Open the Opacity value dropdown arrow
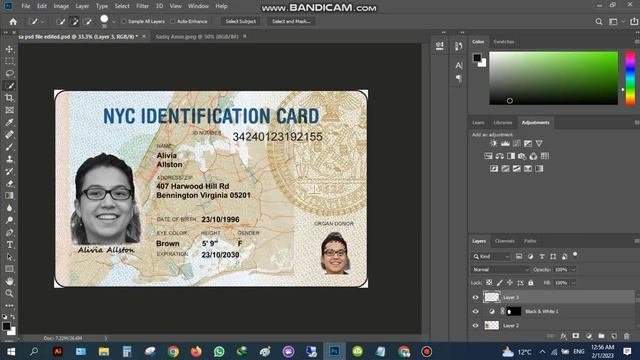The height and width of the screenshot is (360, 640). pos(573,269)
